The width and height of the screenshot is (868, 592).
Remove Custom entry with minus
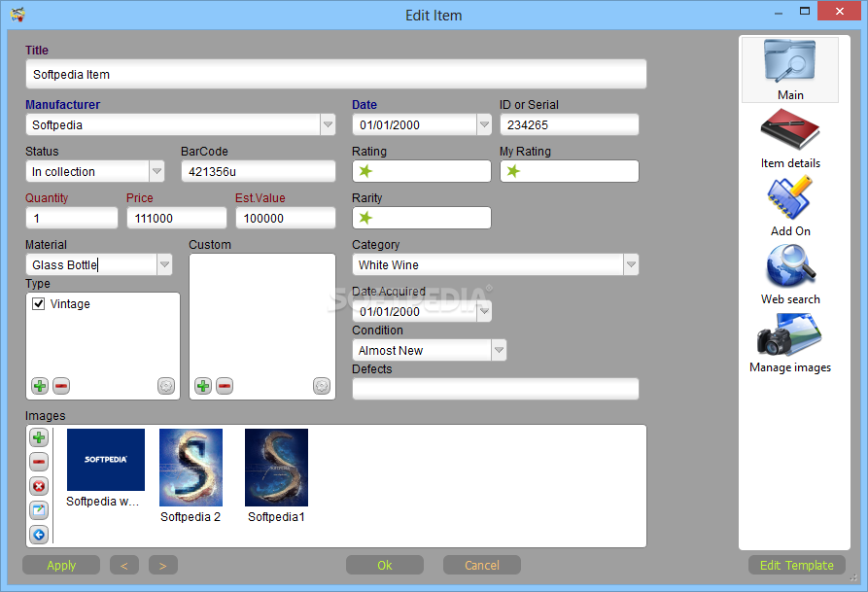pos(225,386)
